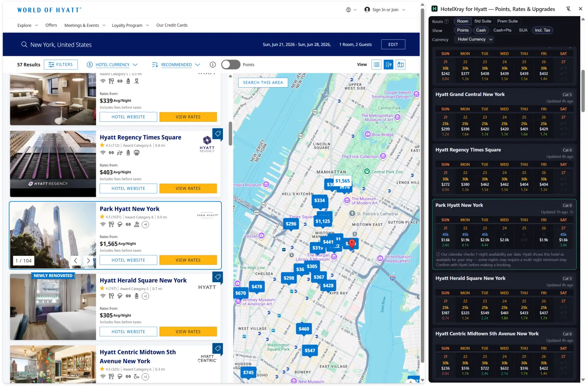Select the Std Suite option
This screenshot has width=588, height=386.
[x=483, y=21]
